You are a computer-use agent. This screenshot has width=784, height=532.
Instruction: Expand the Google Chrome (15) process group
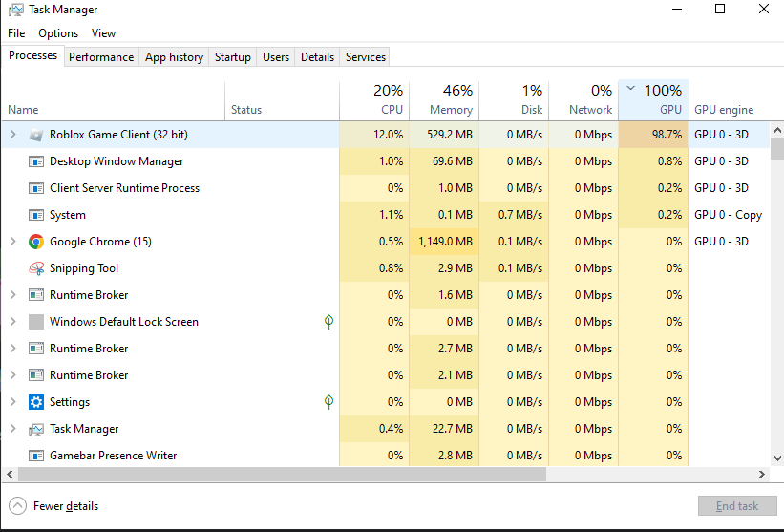[13, 242]
